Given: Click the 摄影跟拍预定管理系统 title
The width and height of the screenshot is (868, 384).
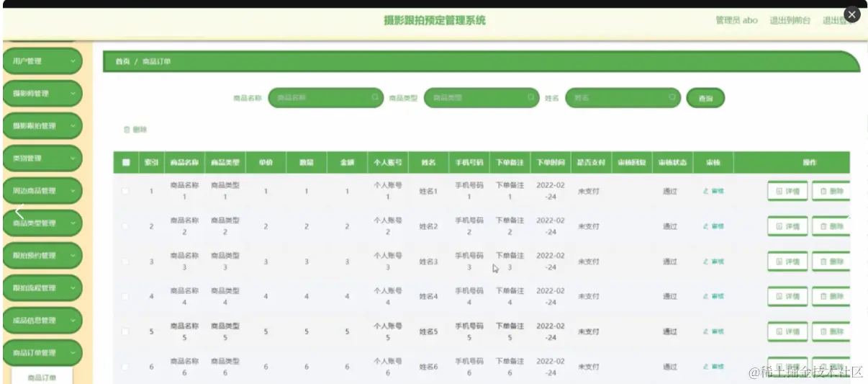Looking at the screenshot, I should (x=435, y=20).
